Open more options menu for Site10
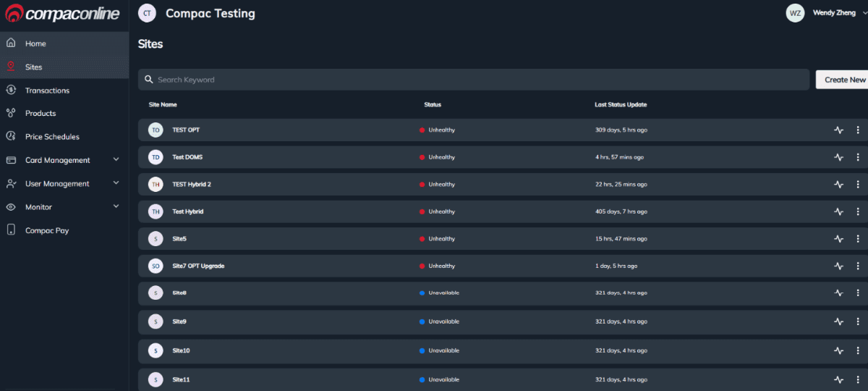Viewport: 868px width, 391px height. pos(858,350)
